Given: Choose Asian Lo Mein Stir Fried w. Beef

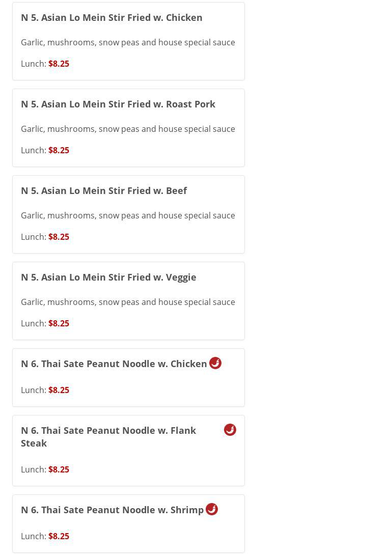Looking at the screenshot, I should [104, 190].
